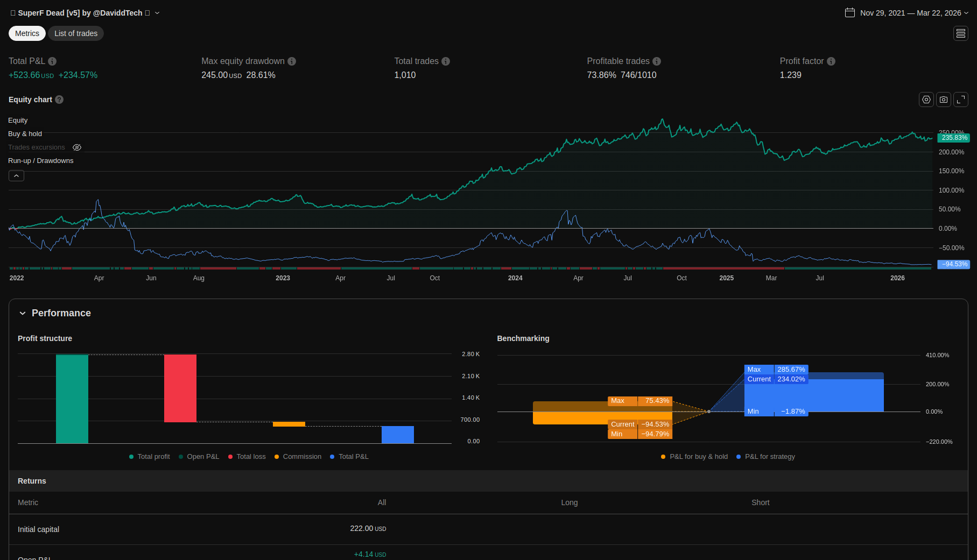Viewport: 977px width, 560px height.
Task: Click info icon next to Max equity drawdown
Action: pos(292,61)
